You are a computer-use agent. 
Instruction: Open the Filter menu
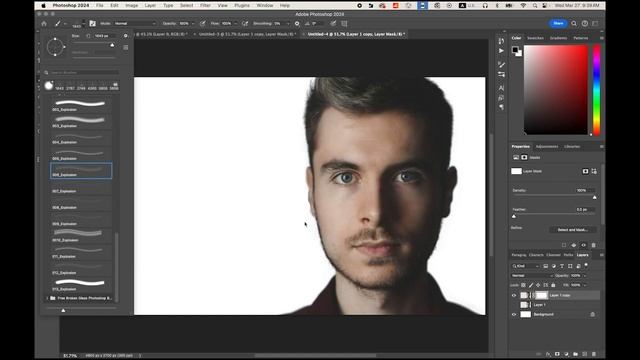[x=205, y=6]
